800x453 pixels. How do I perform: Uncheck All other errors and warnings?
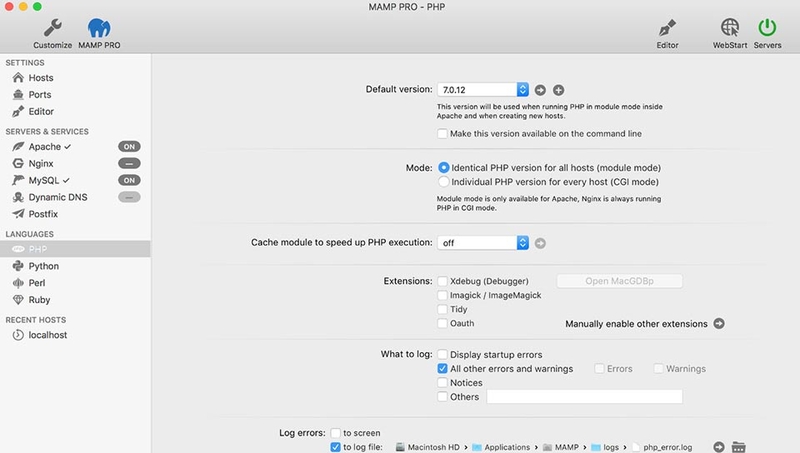[x=442, y=368]
